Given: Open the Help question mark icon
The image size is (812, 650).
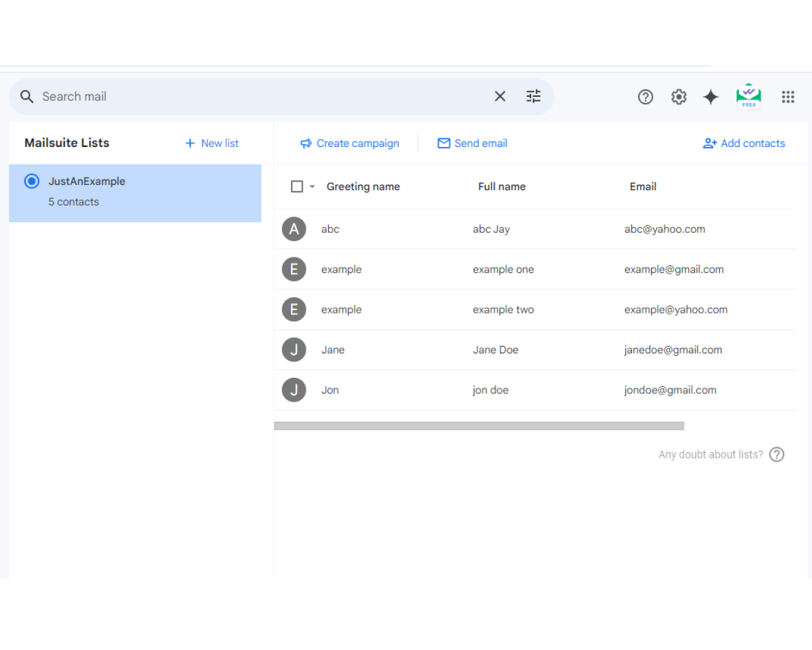Looking at the screenshot, I should pyautogui.click(x=646, y=97).
